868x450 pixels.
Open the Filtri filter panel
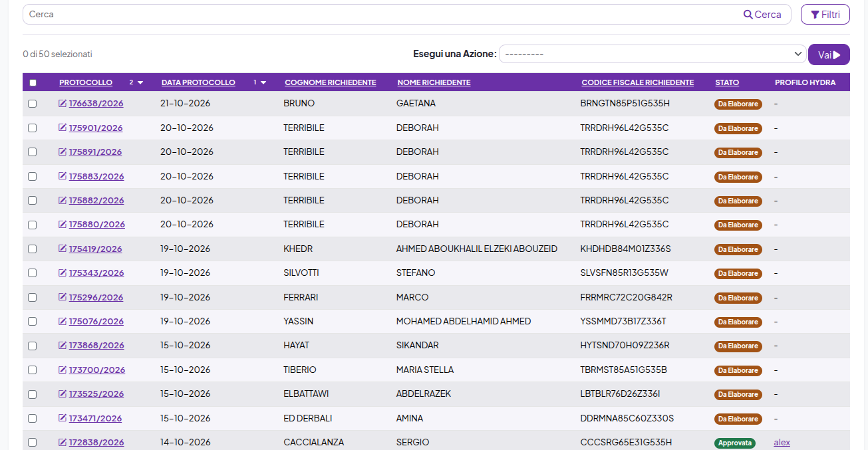coord(825,14)
